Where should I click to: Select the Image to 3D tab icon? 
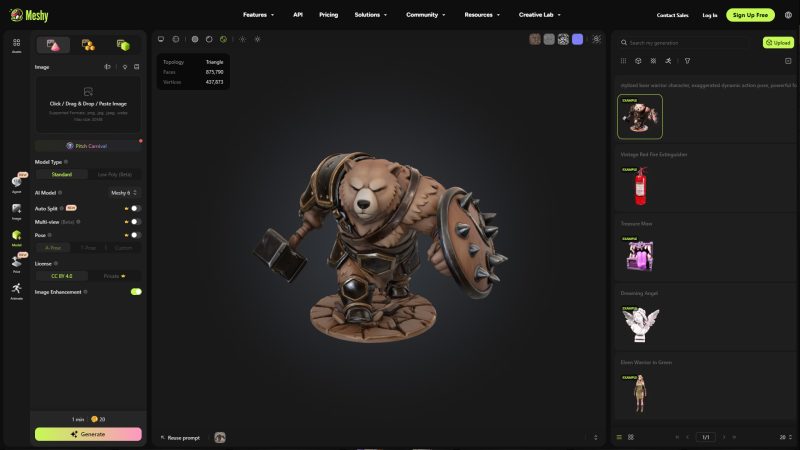tap(53, 45)
